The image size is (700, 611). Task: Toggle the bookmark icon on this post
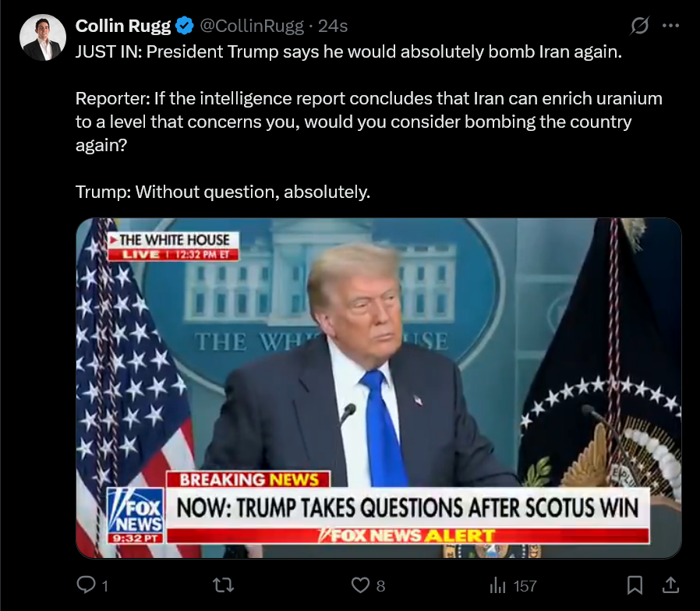click(635, 585)
